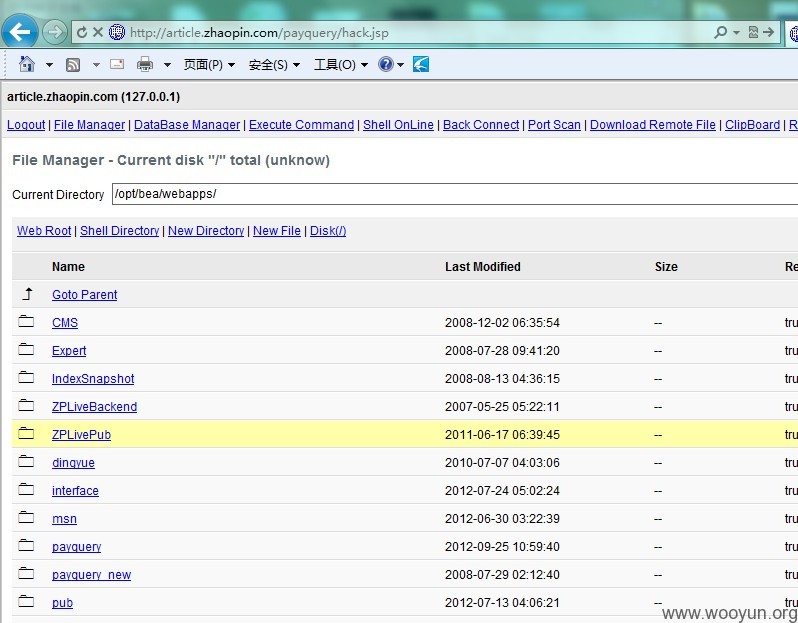
Task: Click the Logout link
Action: (26, 125)
